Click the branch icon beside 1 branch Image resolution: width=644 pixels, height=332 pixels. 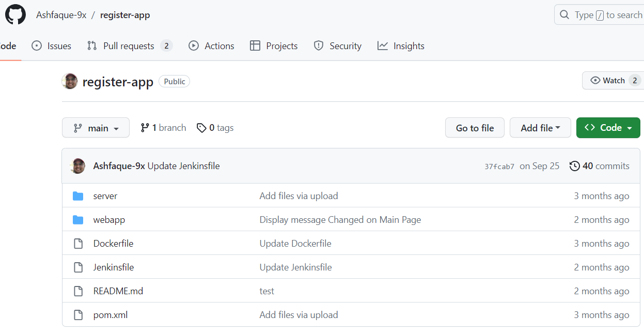145,128
